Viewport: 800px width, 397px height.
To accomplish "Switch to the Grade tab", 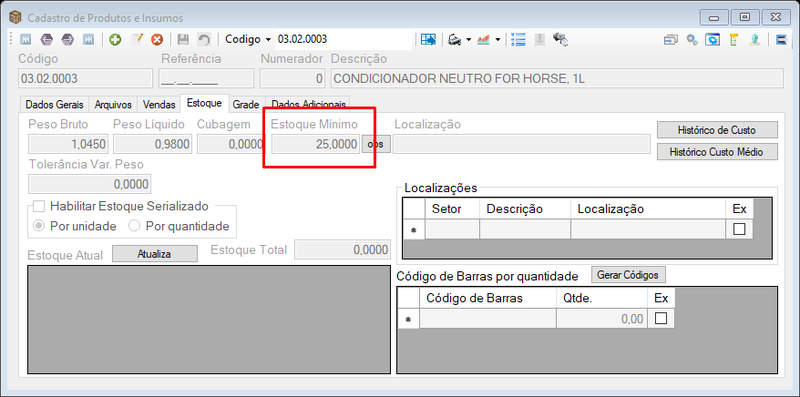I will coord(246,105).
